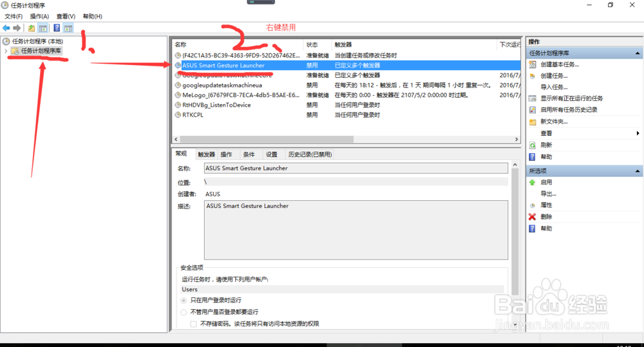Expand the 任务计划程序库 tree node
Screen dimensions: 644x347
point(6,51)
